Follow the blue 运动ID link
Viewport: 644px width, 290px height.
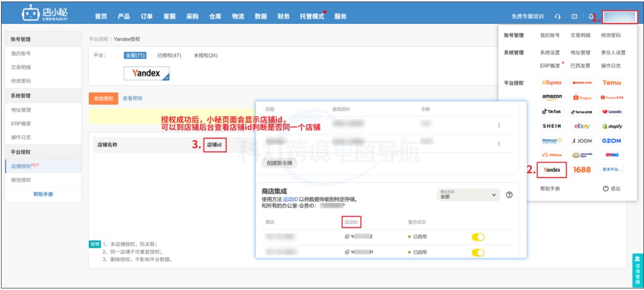291,199
